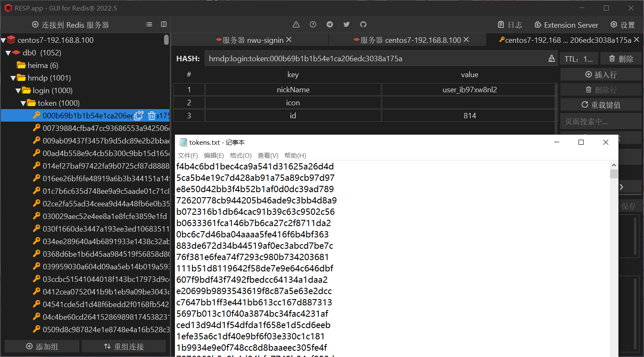Select the heima (6) folder
Screen dimensions: 644x357
[x=37, y=65]
